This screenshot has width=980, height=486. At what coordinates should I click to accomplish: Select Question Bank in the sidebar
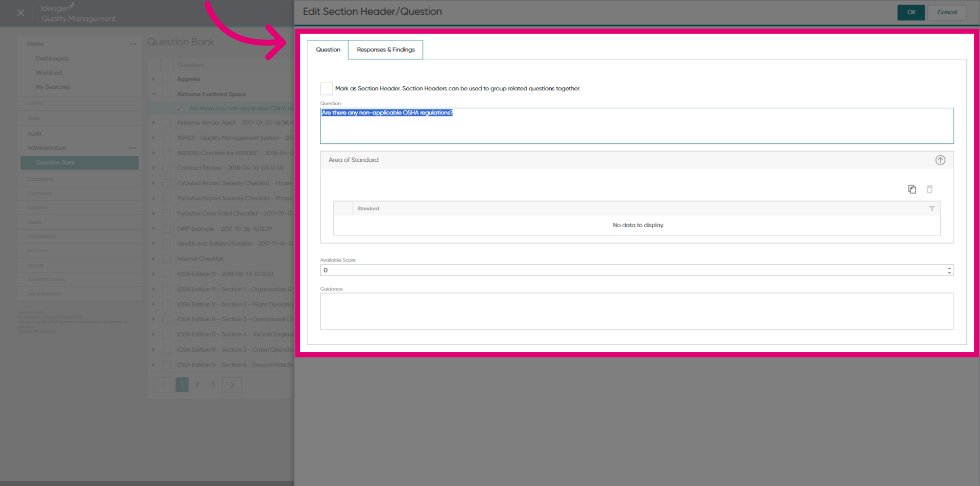[80, 163]
